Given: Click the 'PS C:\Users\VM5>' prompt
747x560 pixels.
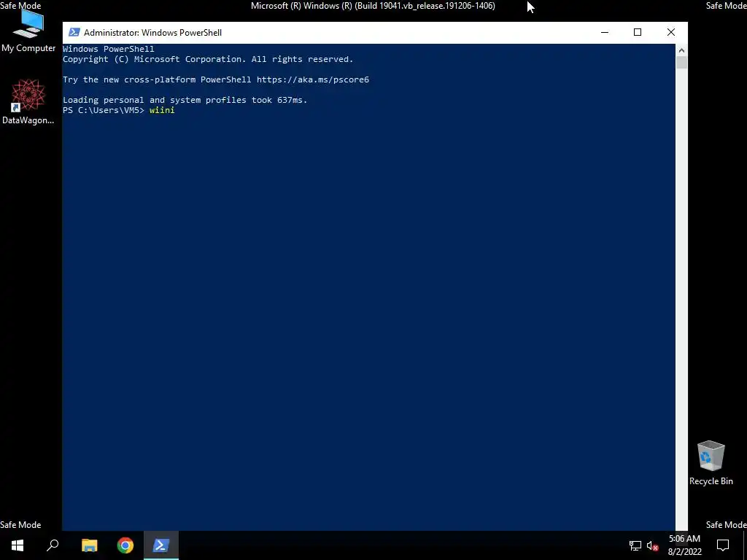Looking at the screenshot, I should 104,110.
